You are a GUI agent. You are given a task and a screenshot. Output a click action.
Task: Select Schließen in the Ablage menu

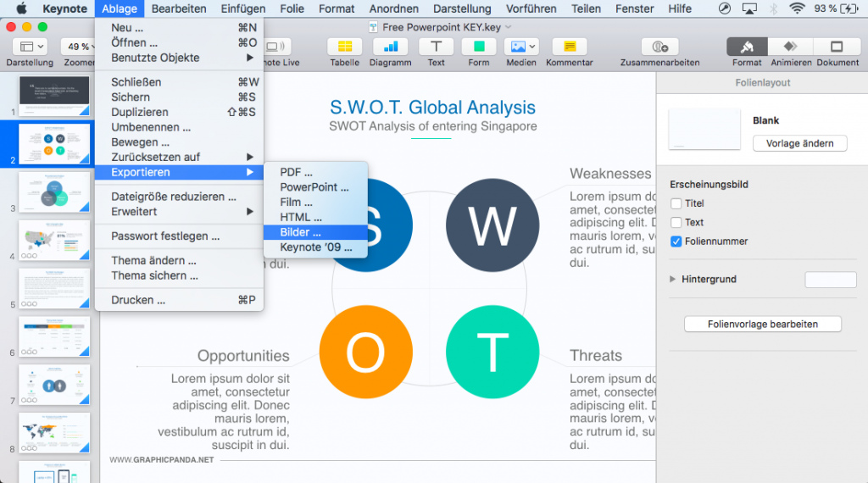(x=180, y=82)
